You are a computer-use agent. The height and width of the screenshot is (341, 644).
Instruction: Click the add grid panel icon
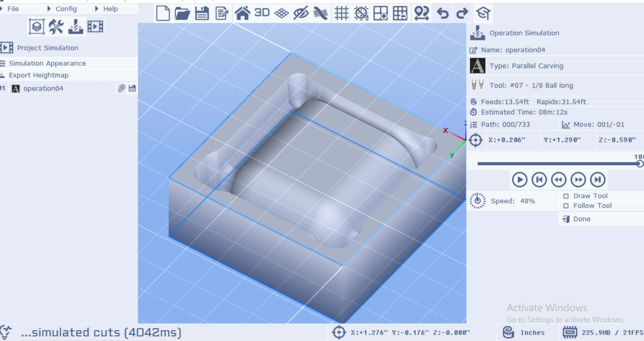[381, 13]
